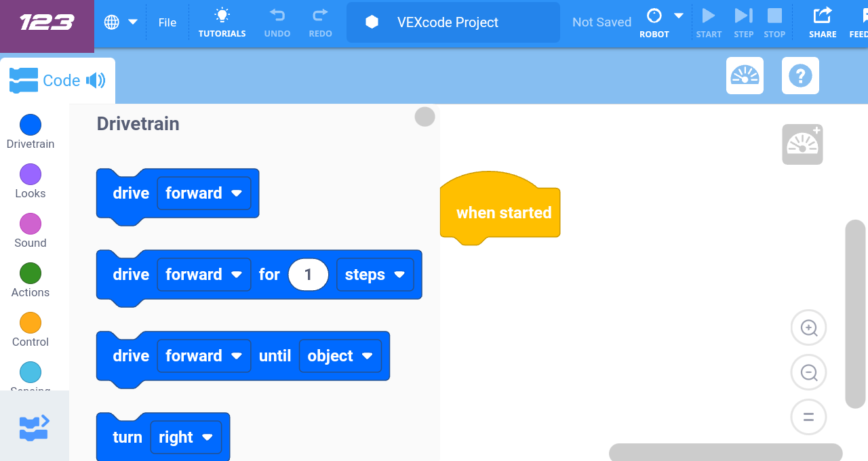This screenshot has width=868, height=461.
Task: Open the TUTORIALS menu item
Action: click(222, 22)
